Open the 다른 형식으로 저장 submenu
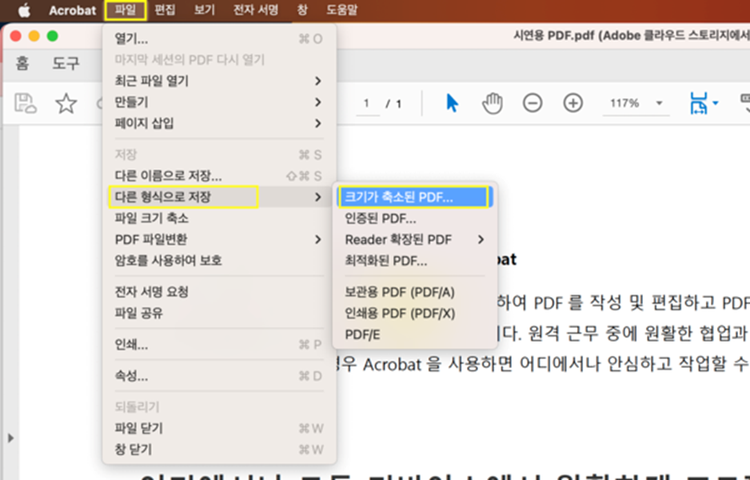Viewport: 750px width, 480px height. (x=219, y=197)
